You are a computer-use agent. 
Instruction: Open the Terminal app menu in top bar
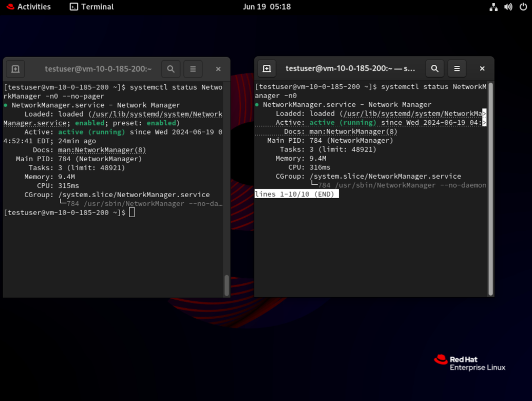click(92, 7)
